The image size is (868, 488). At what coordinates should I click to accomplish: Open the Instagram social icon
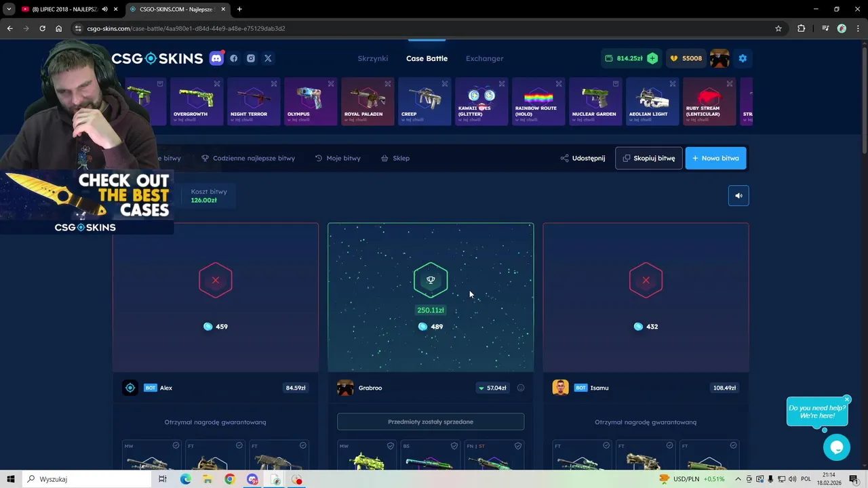tap(251, 58)
